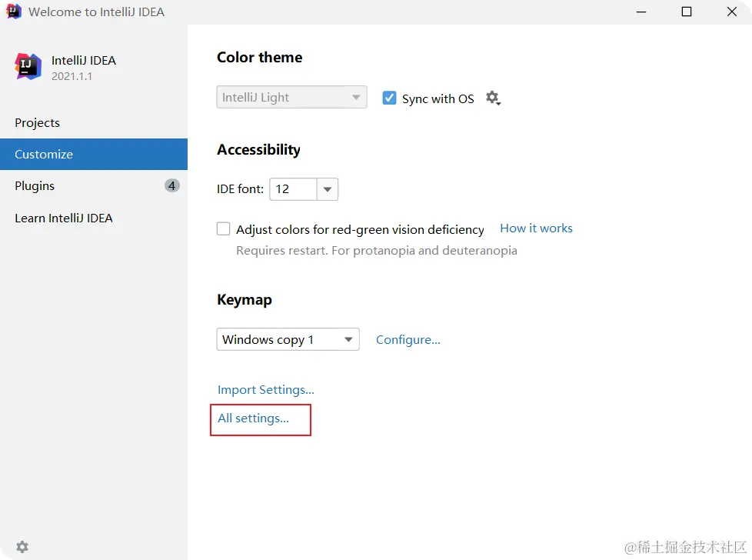The width and height of the screenshot is (752, 560).
Task: Expand the IDE font size dropdown arrow
Action: [x=328, y=189]
